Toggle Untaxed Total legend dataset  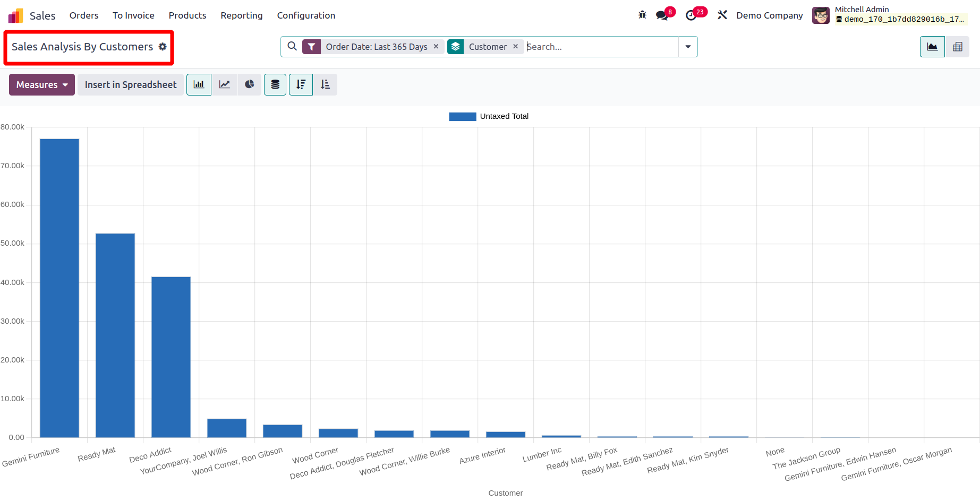pos(489,116)
